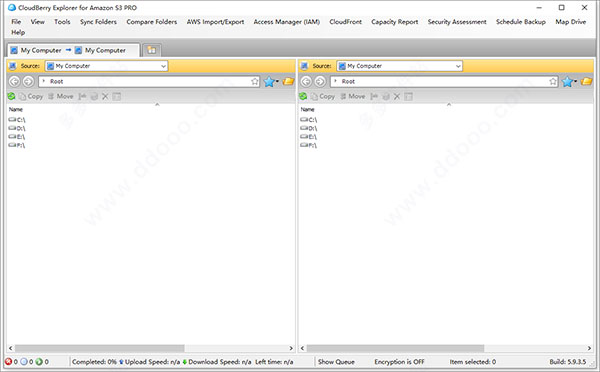Open the View menu

[38, 22]
